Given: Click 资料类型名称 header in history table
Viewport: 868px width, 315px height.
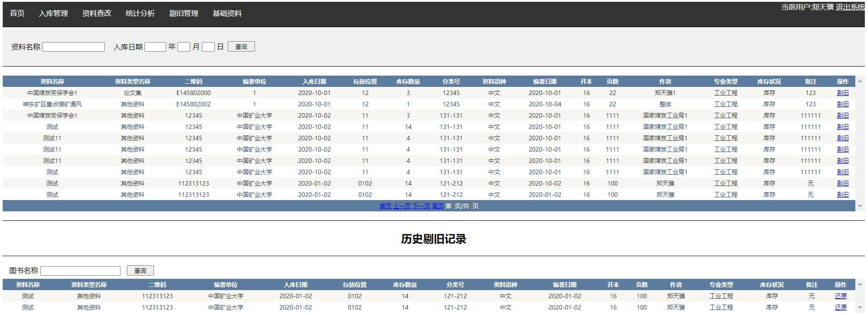Looking at the screenshot, I should 89,285.
